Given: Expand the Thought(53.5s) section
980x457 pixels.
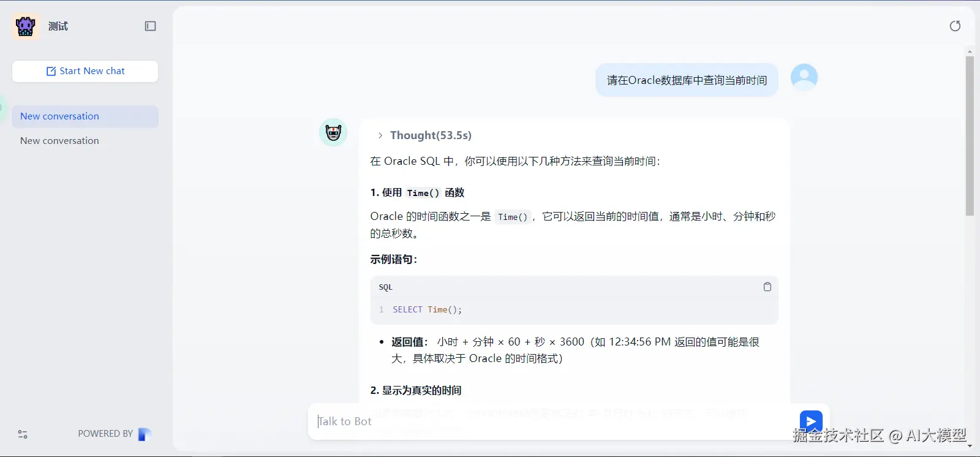Looking at the screenshot, I should (425, 135).
